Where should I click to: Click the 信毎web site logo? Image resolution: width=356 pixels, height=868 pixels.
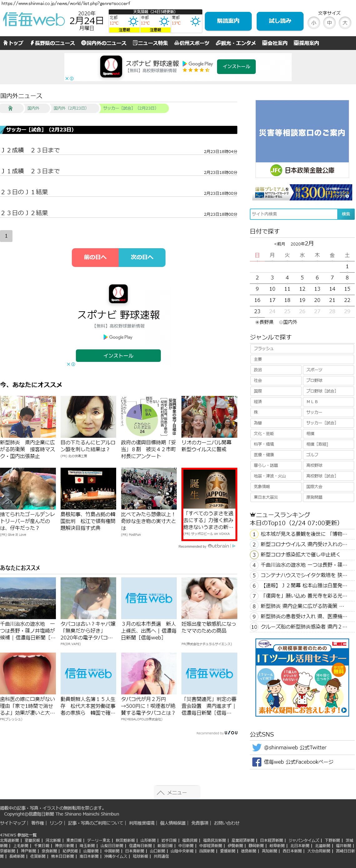click(x=34, y=19)
